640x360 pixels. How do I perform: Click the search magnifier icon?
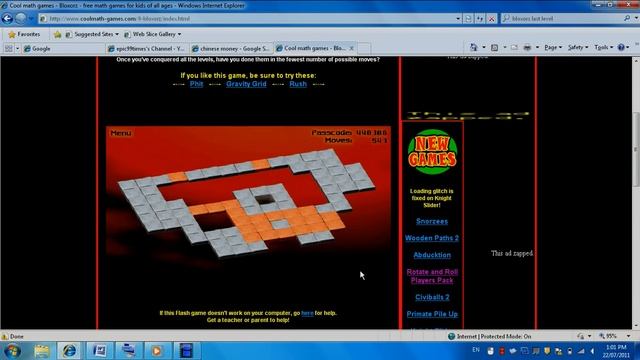tap(627, 18)
